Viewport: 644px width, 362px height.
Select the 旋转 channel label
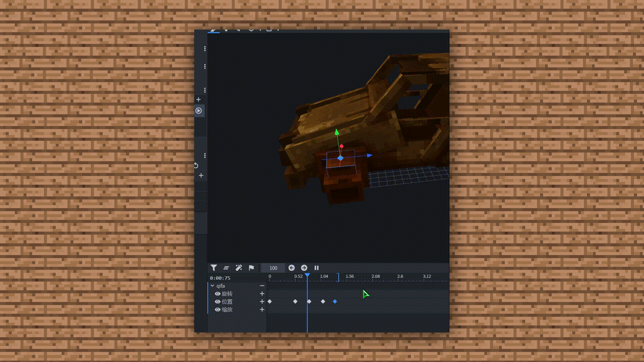point(227,294)
